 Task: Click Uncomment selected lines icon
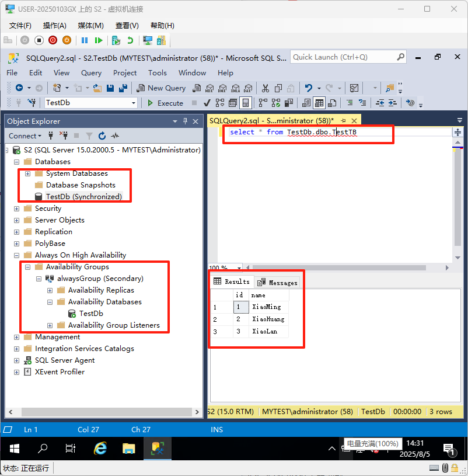coord(362,103)
